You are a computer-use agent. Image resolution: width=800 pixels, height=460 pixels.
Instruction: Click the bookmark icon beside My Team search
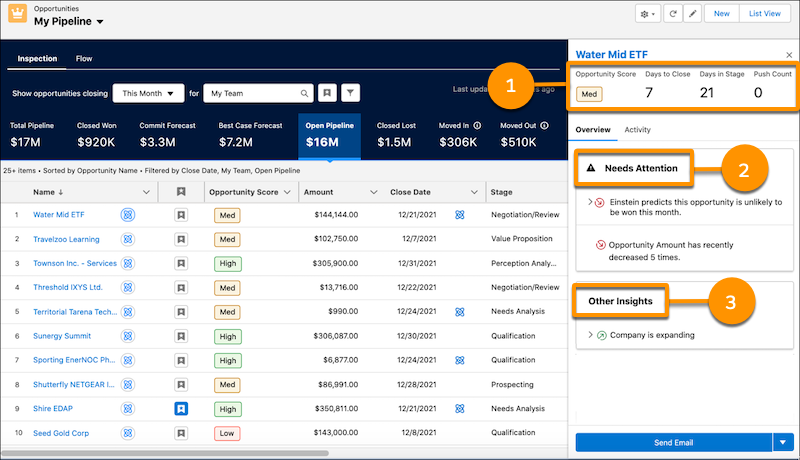pos(327,93)
